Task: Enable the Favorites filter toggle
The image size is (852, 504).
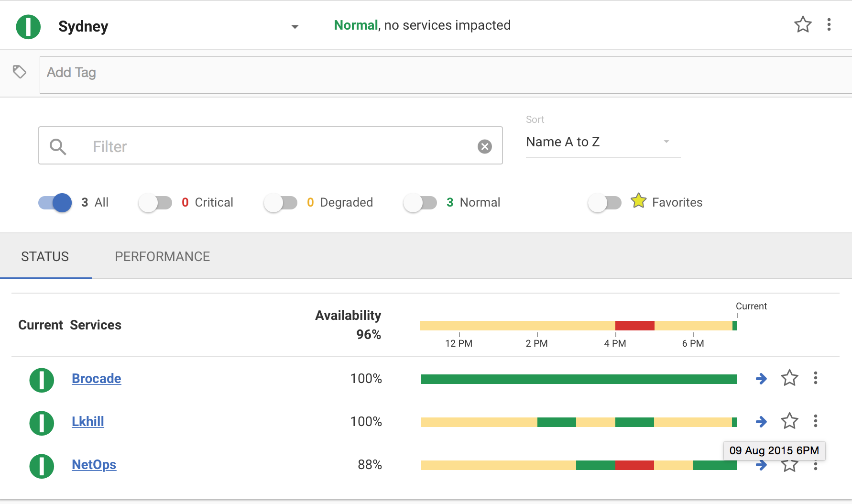Action: pos(604,203)
